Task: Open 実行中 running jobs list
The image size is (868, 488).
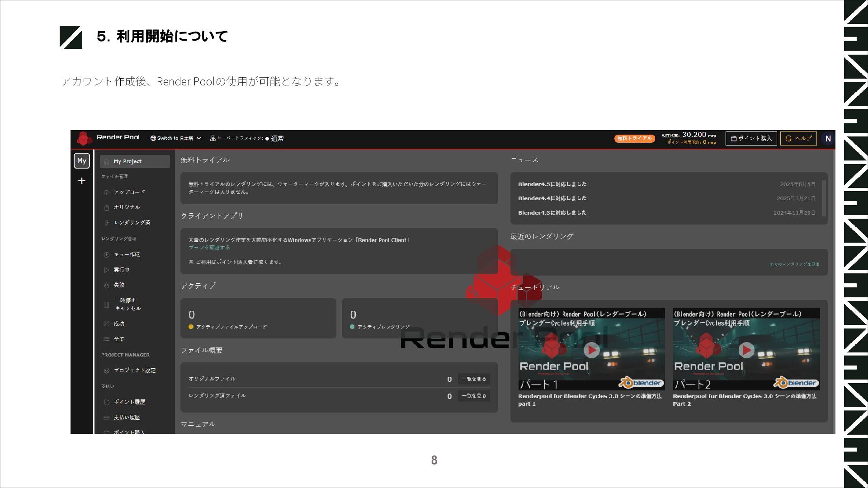Action: tap(121, 270)
